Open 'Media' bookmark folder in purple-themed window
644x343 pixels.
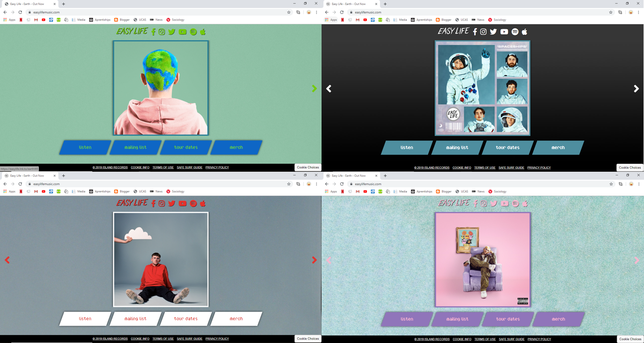click(x=399, y=191)
